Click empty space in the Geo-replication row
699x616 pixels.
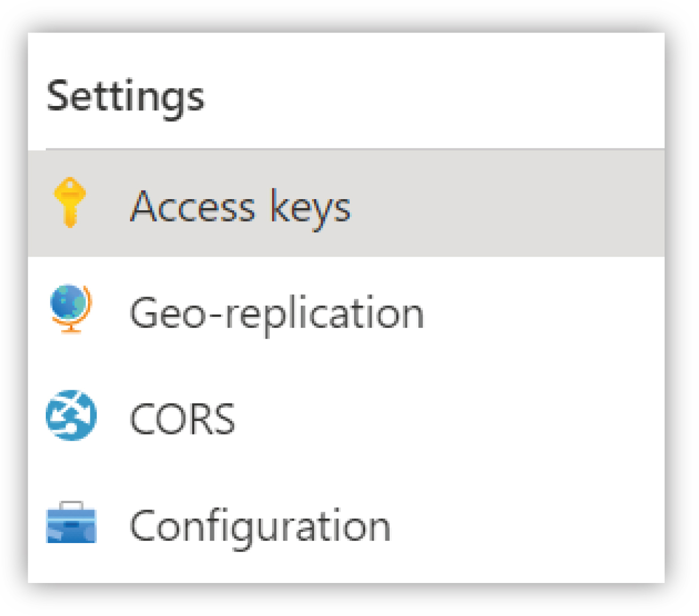543,310
